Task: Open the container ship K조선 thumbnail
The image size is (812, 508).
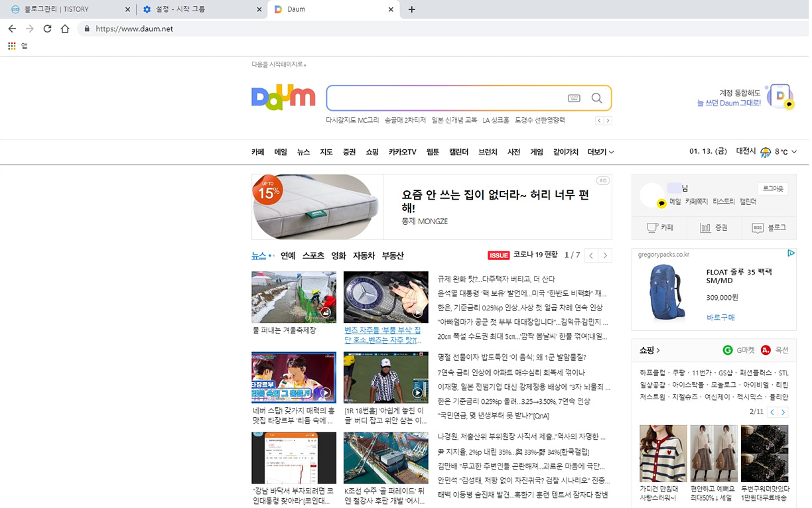Action: [x=386, y=458]
